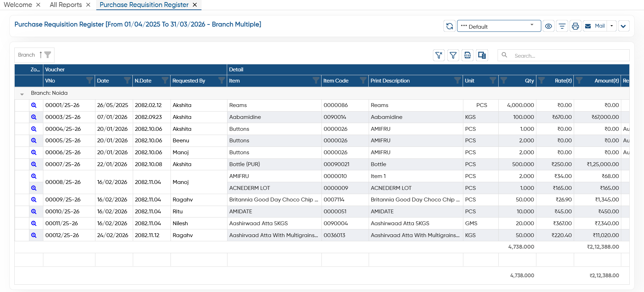The height and width of the screenshot is (292, 644).
Task: Click the Mail button
Action: click(x=595, y=26)
